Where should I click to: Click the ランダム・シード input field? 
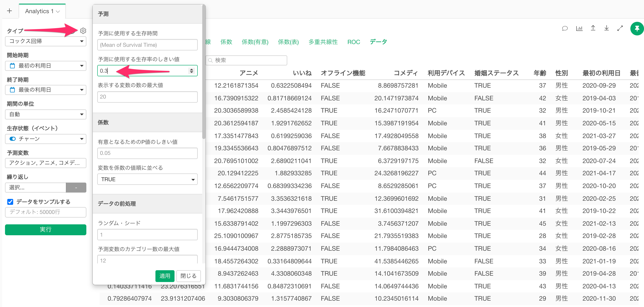tap(147, 235)
